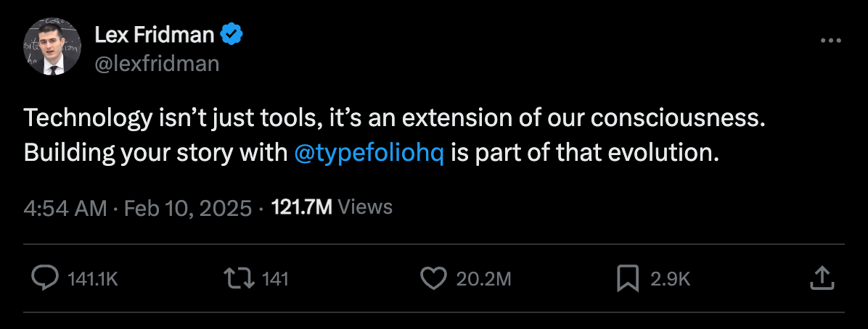Bookmark the tweet using the bookmark icon
This screenshot has height=329, width=868.
click(x=628, y=278)
